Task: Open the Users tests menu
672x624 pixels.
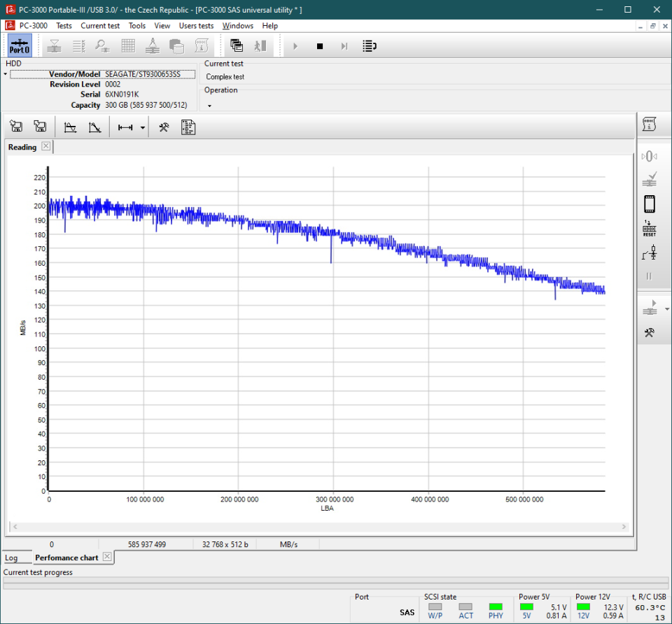Action: 196,26
